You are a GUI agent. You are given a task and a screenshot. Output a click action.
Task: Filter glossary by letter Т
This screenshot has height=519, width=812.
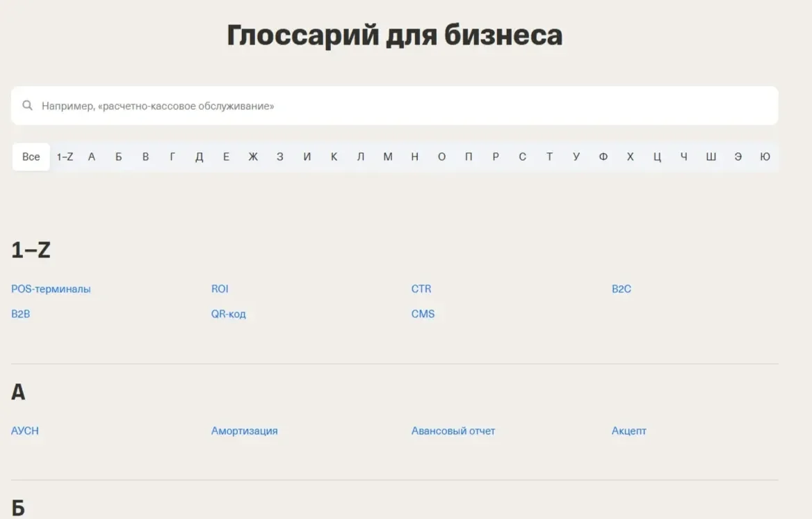tap(549, 157)
